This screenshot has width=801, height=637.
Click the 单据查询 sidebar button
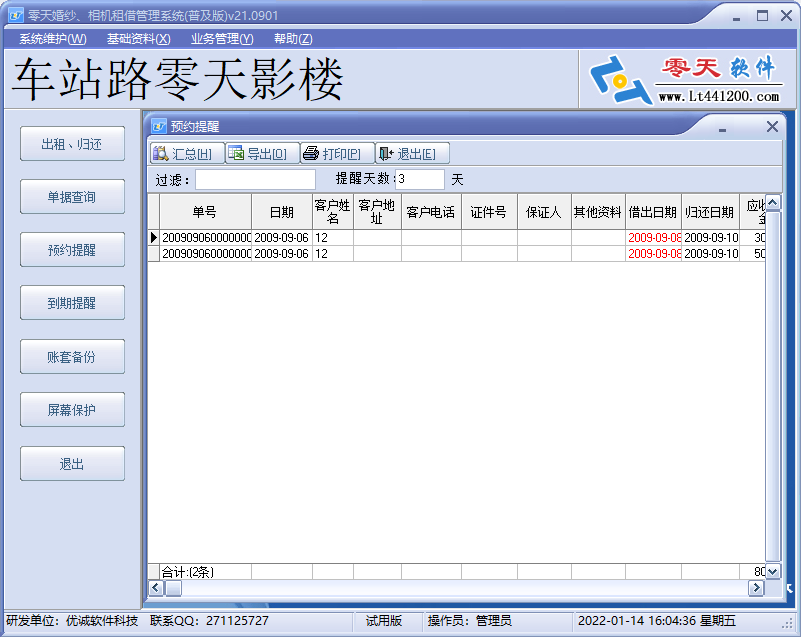coord(73,197)
